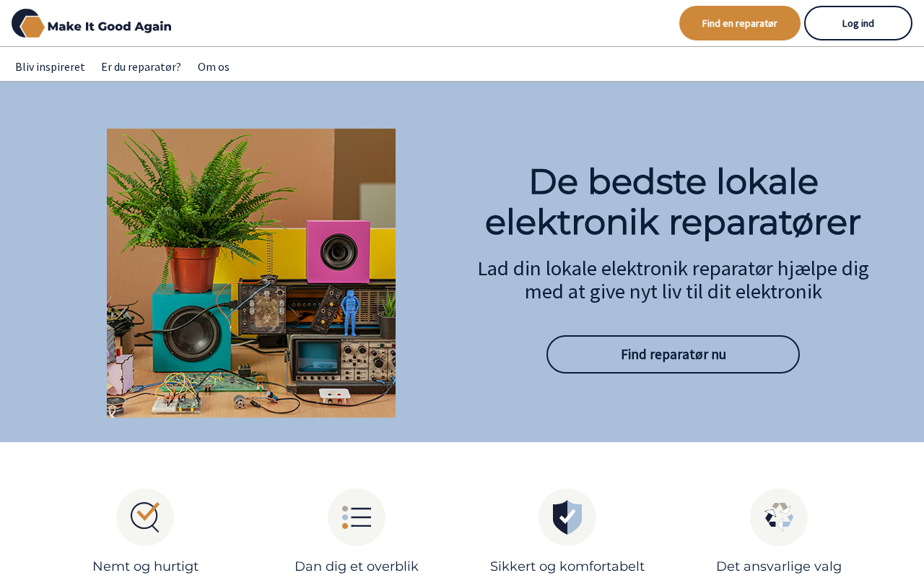The width and height of the screenshot is (924, 578).
Task: Click the Nemt og hurtigt heading
Action: (145, 566)
